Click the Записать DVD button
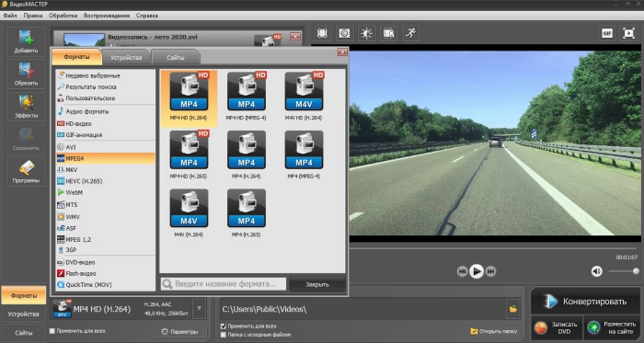This screenshot has height=343, width=644. pyautogui.click(x=556, y=327)
